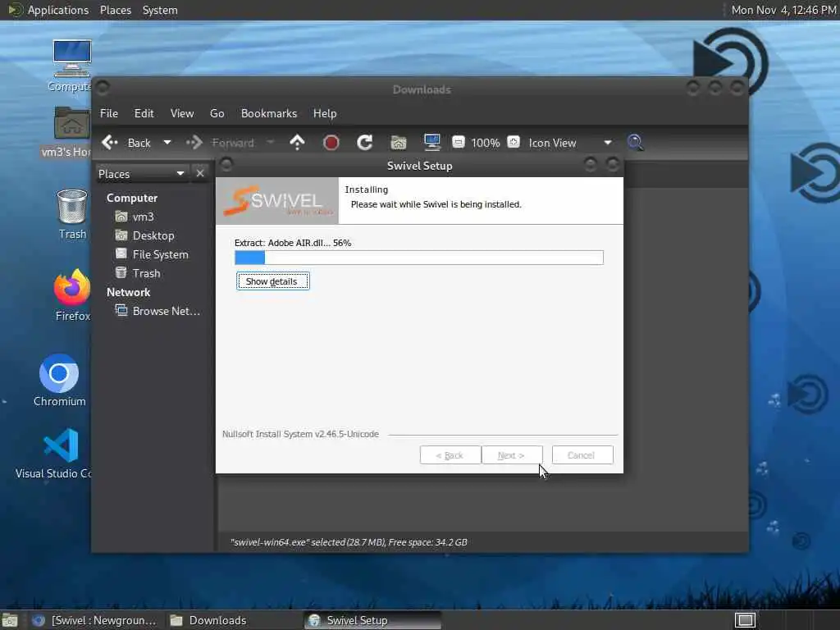This screenshot has height=630, width=840.
Task: Click the installer progress bar
Action: (419, 258)
